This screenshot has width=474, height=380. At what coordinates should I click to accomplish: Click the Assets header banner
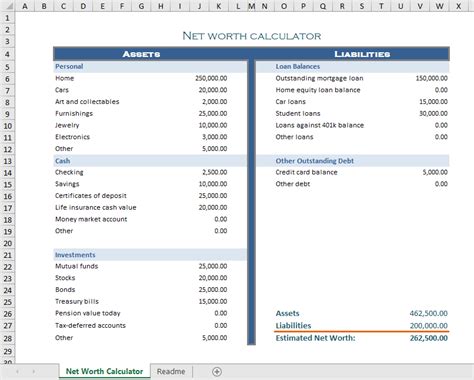tap(141, 54)
